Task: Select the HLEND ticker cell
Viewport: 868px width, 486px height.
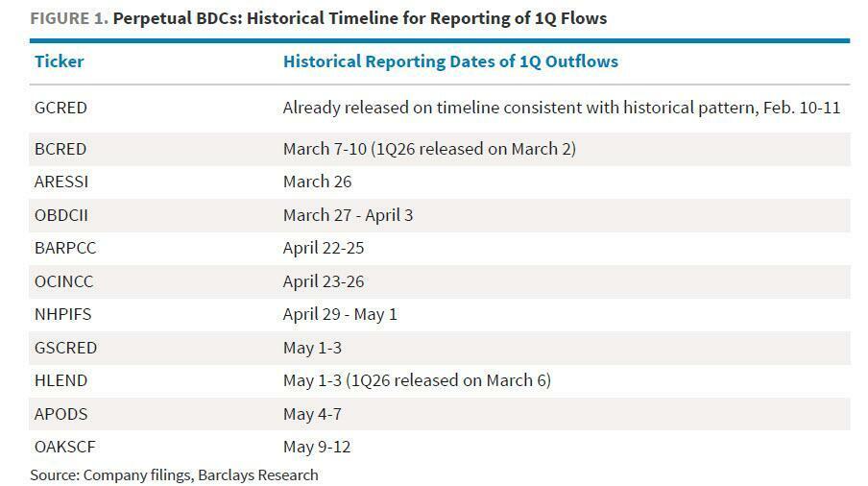Action: 60,380
